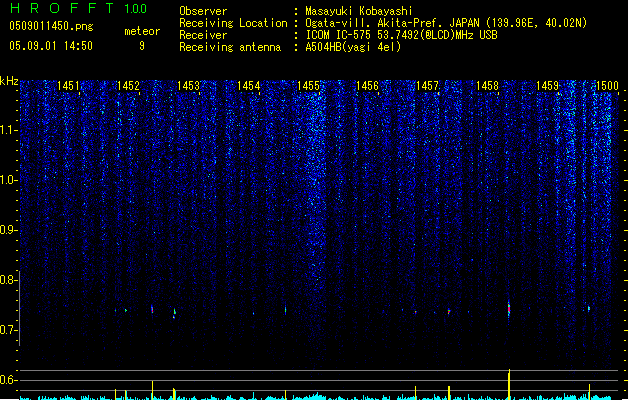Click the 0.7 kHz axis label
Screen dimensions: 629x400
click(9, 330)
